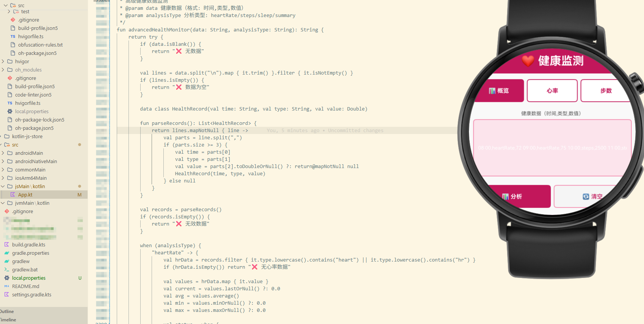Open code-linter.json5 file
The width and height of the screenshot is (644, 324).
33,95
